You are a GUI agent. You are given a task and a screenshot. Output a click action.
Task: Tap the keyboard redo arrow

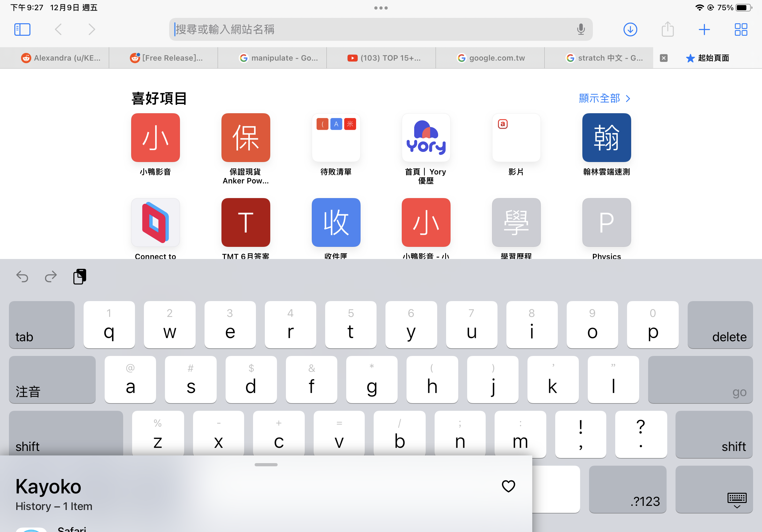click(x=51, y=276)
